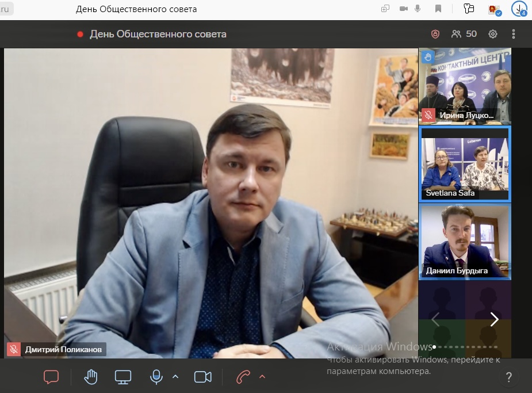
Task: Select Svetlana Safa video thumbnail
Action: point(465,164)
